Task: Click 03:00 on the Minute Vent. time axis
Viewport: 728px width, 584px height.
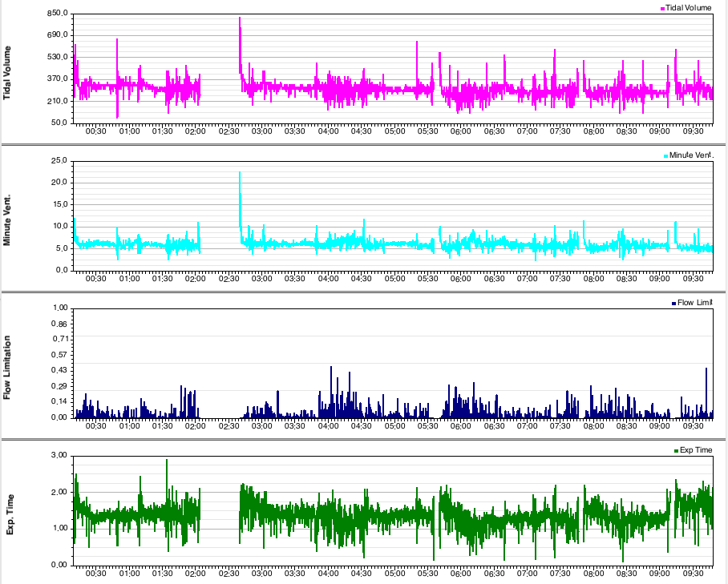Action: 261,279
